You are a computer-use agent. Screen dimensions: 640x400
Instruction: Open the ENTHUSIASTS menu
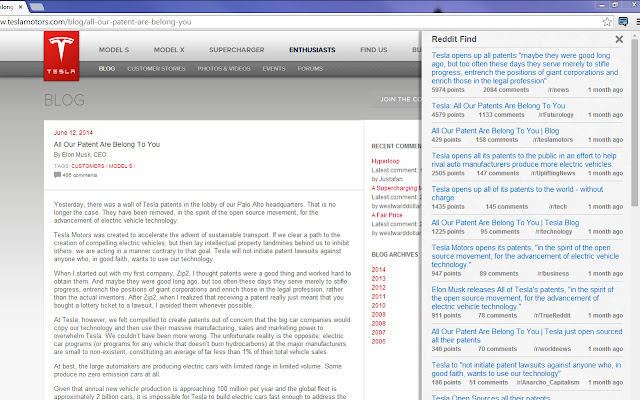pyautogui.click(x=312, y=50)
